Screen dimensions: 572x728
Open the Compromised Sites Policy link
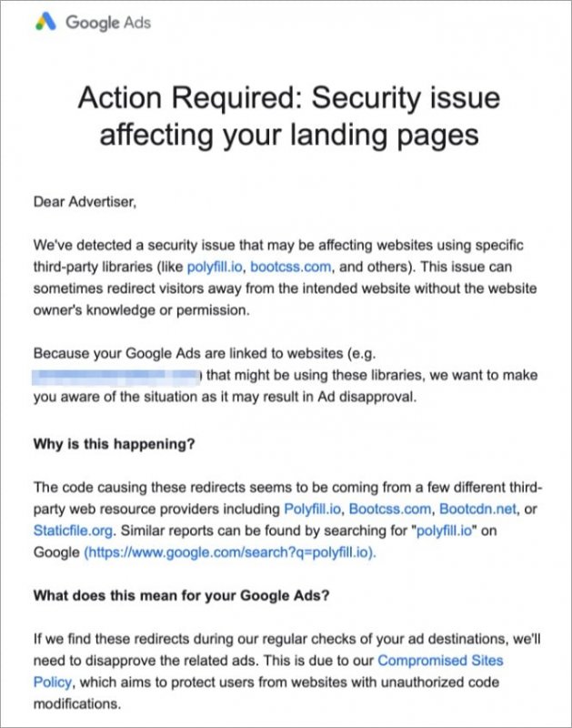pos(440,661)
